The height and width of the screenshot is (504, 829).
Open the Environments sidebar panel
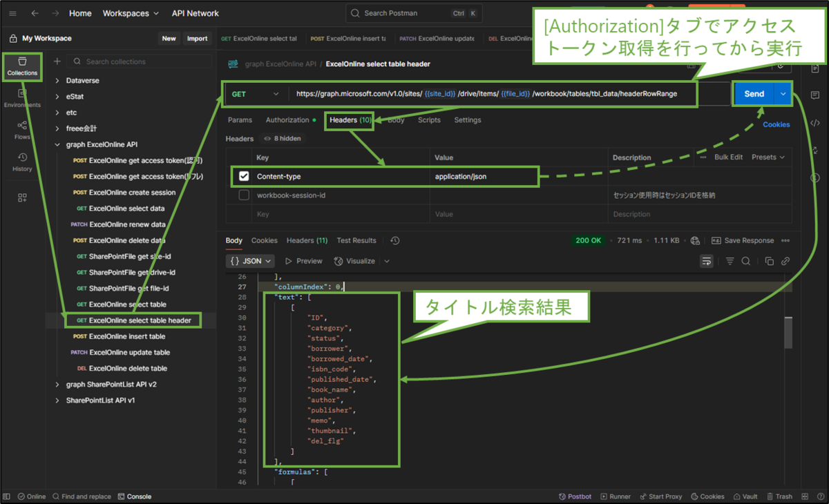(22, 98)
